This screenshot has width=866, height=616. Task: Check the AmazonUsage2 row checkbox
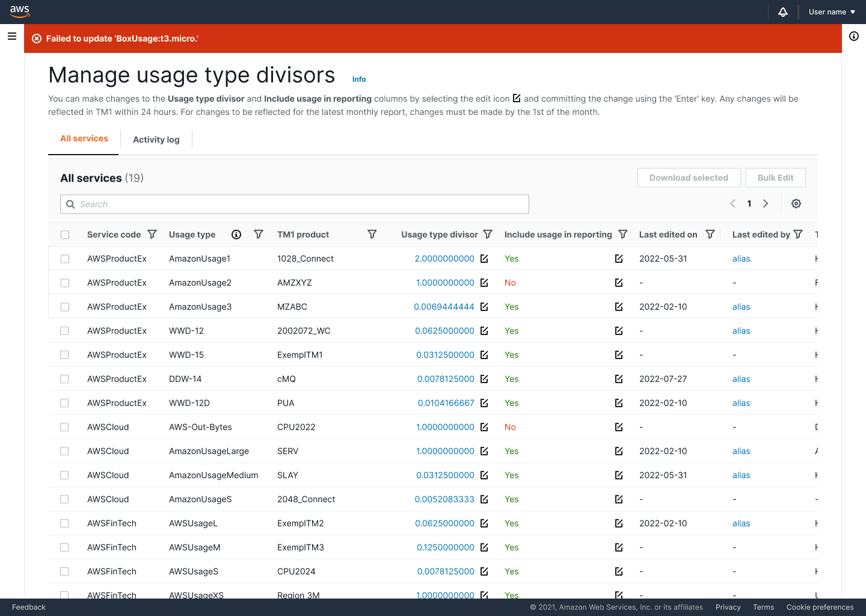[x=65, y=283]
